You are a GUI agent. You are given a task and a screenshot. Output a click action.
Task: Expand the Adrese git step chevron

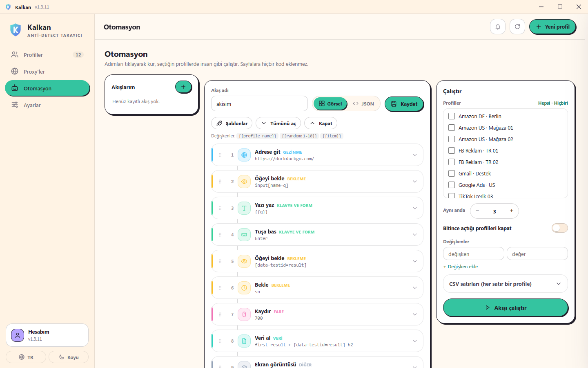click(x=415, y=155)
